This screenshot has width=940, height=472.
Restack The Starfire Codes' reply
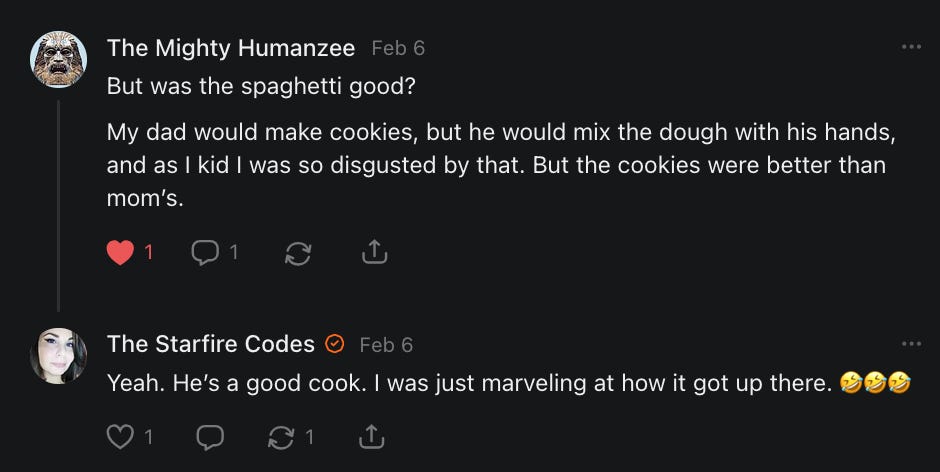pos(282,437)
